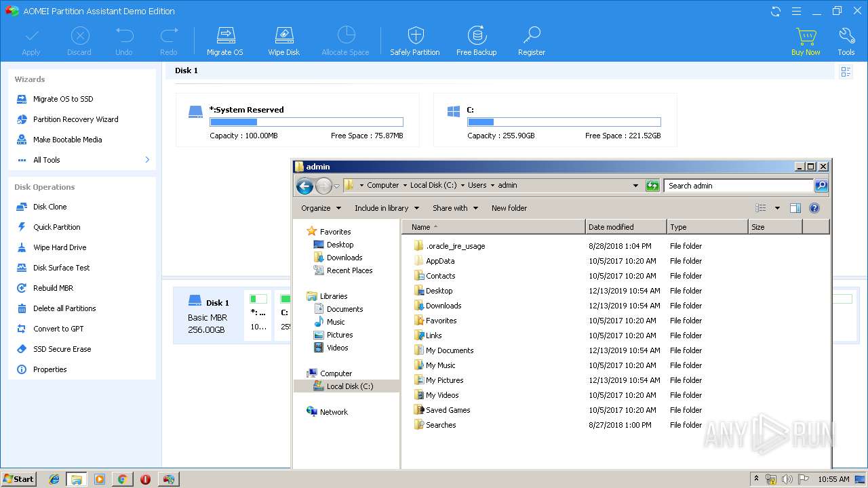Open disk Properties in sidebar
Screen dimensions: 868x488
pyautogui.click(x=50, y=369)
